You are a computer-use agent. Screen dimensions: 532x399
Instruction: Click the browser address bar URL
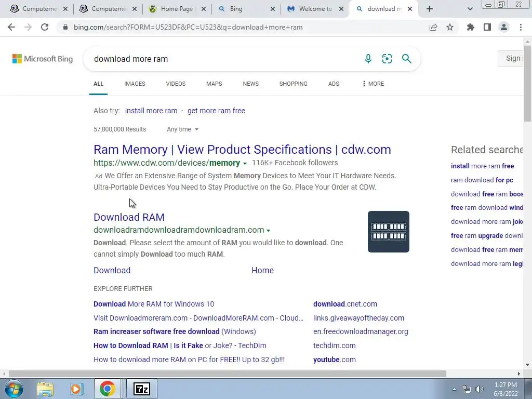pyautogui.click(x=188, y=27)
